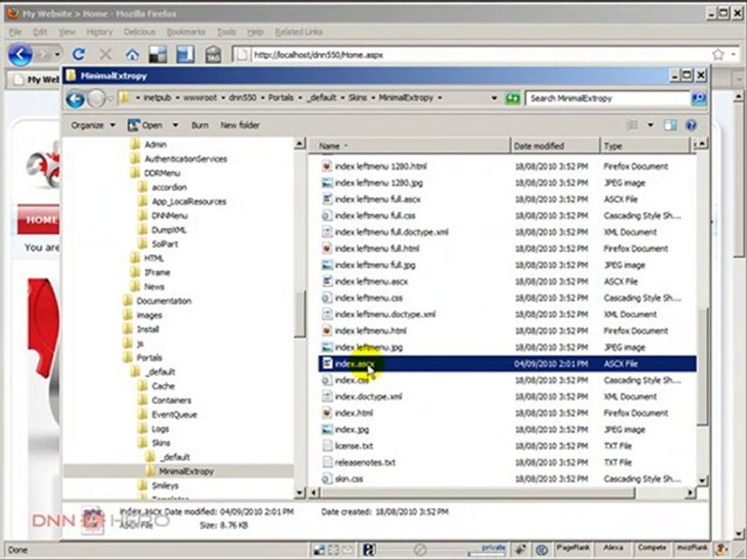Image resolution: width=747 pixels, height=560 pixels.
Task: Expand address bar history dropdown in Explorer
Action: click(x=494, y=98)
